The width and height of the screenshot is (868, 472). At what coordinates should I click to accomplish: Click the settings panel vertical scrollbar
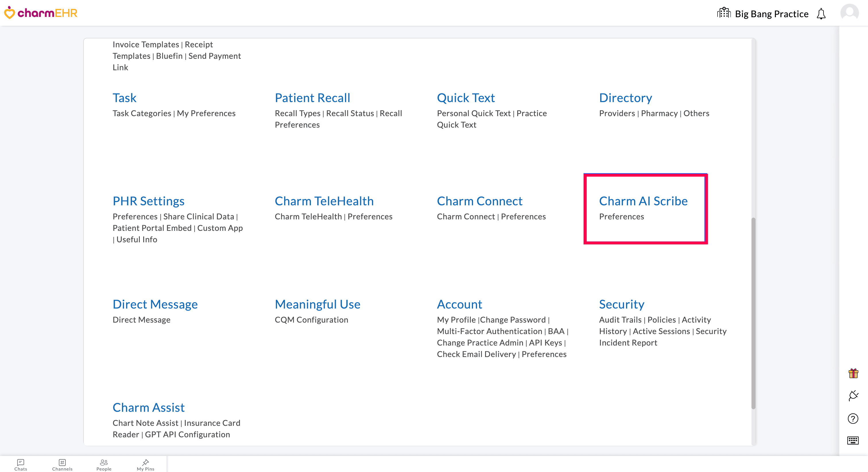pos(753,313)
